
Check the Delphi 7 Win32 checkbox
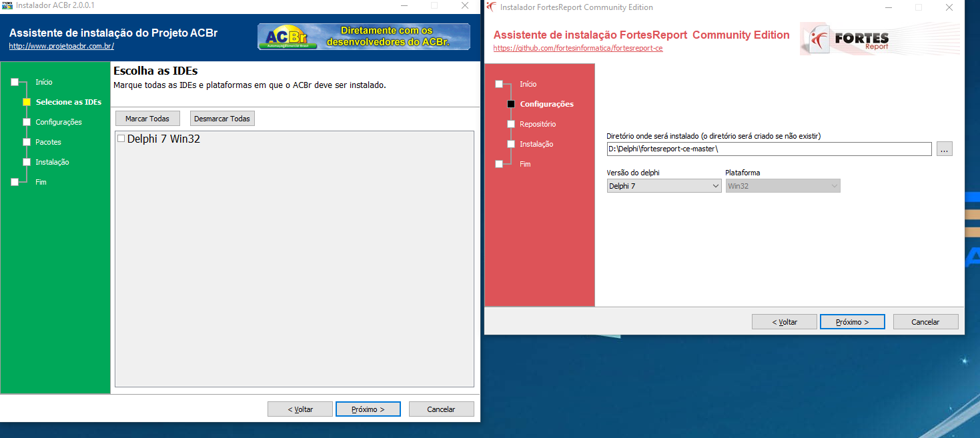tap(121, 139)
